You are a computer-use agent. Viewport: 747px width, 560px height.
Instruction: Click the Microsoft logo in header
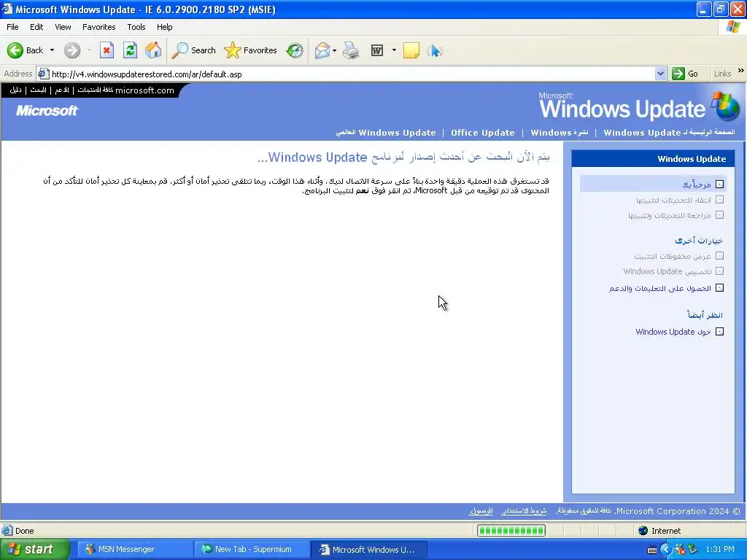(47, 111)
